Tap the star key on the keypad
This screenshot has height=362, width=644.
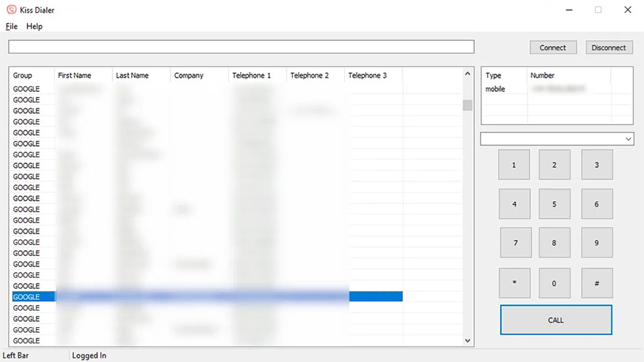click(x=515, y=283)
